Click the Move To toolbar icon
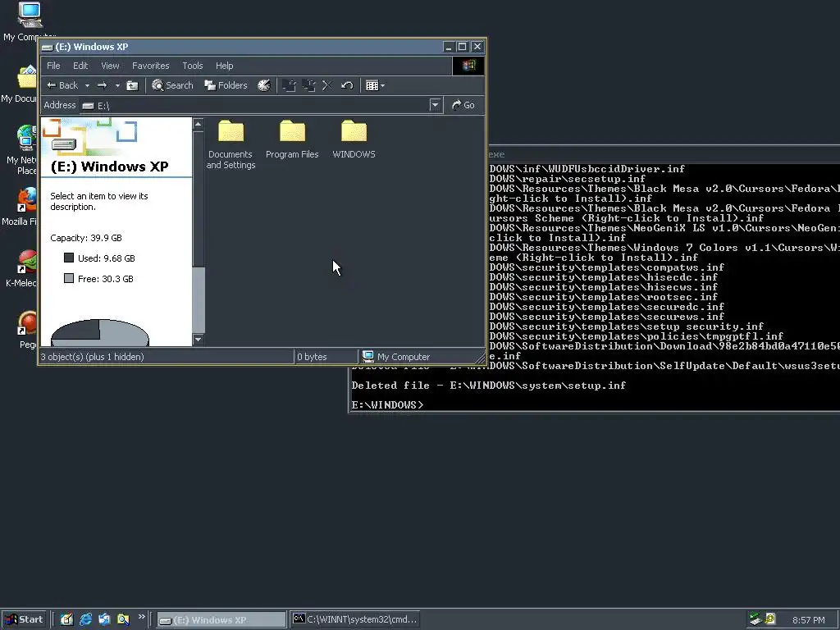The image size is (840, 630). (290, 85)
